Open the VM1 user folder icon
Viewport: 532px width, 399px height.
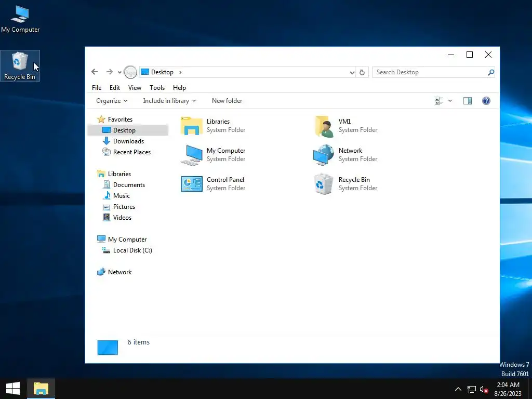324,126
